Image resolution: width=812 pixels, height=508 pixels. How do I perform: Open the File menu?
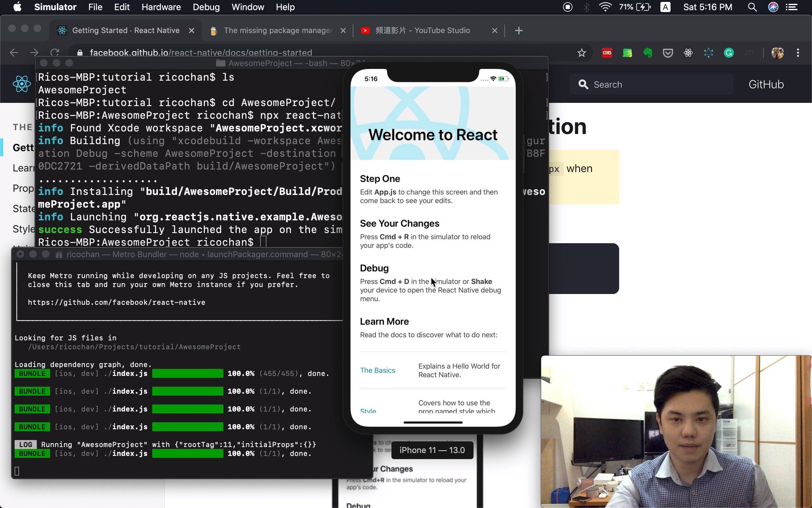[95, 7]
